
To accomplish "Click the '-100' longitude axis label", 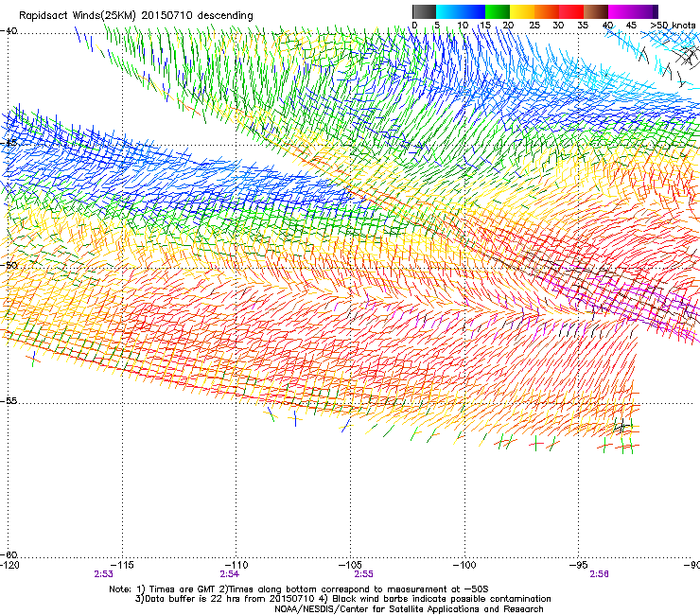I will click(x=464, y=565).
